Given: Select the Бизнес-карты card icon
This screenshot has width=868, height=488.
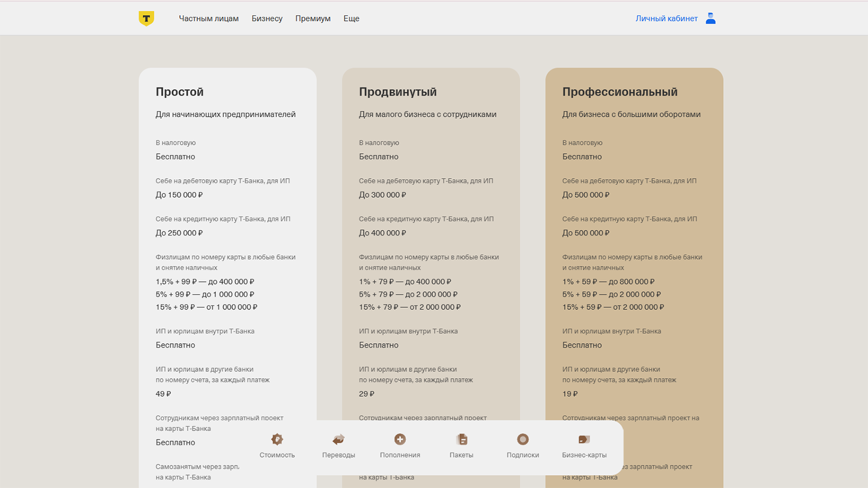Looking at the screenshot, I should pyautogui.click(x=584, y=440).
